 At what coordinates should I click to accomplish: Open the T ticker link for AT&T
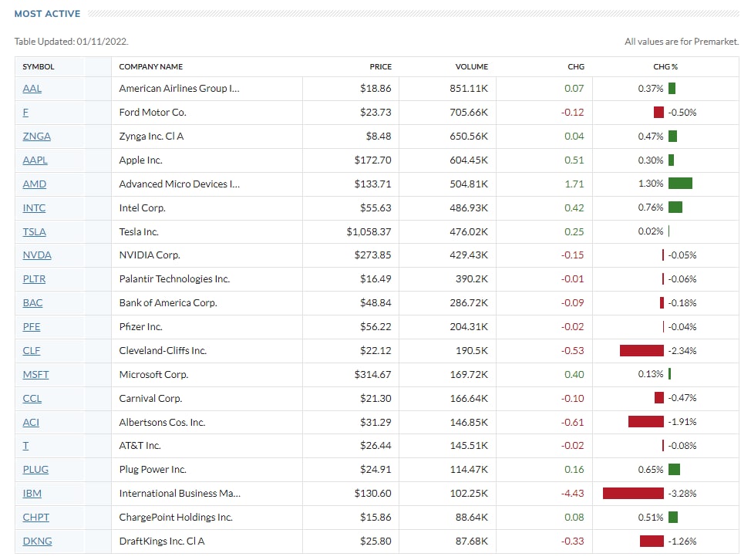tap(25, 446)
